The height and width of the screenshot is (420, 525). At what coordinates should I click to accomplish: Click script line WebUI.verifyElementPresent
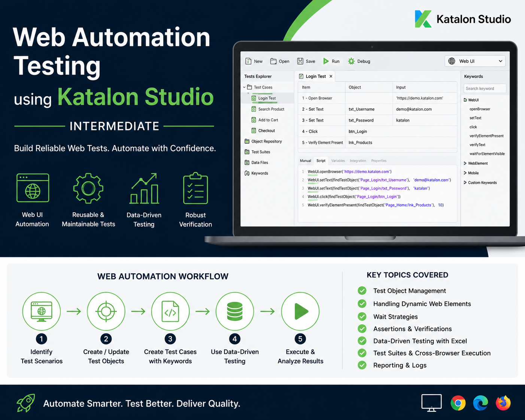(376, 205)
